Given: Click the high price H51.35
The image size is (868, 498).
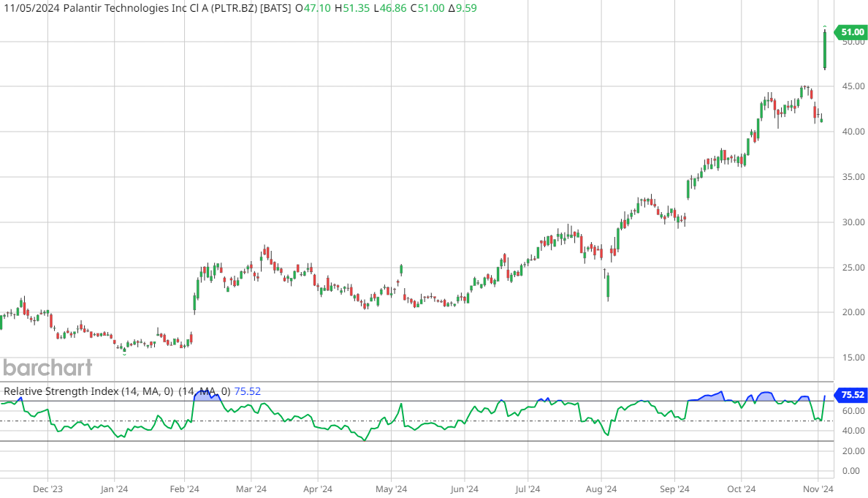Looking at the screenshot, I should (x=352, y=8).
